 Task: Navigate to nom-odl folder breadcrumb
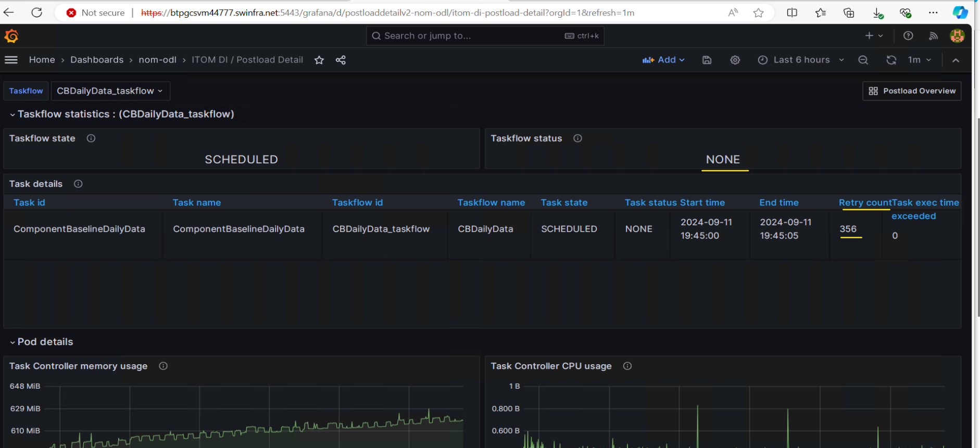coord(157,60)
